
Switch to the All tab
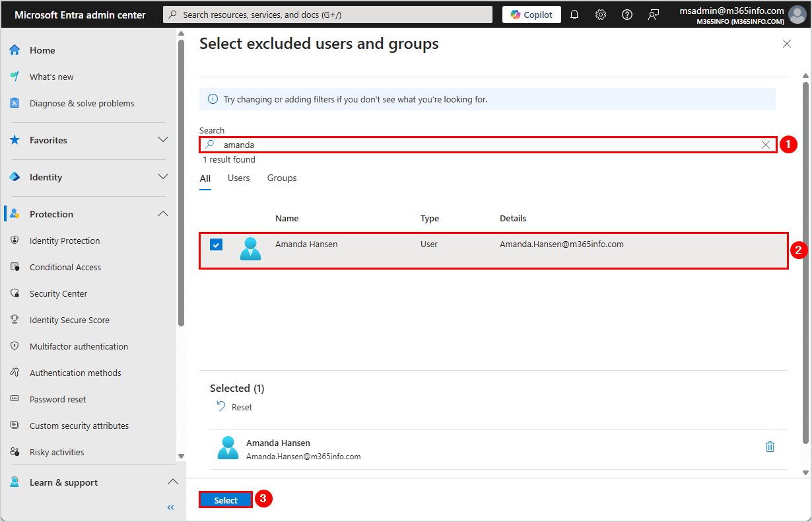pyautogui.click(x=205, y=178)
